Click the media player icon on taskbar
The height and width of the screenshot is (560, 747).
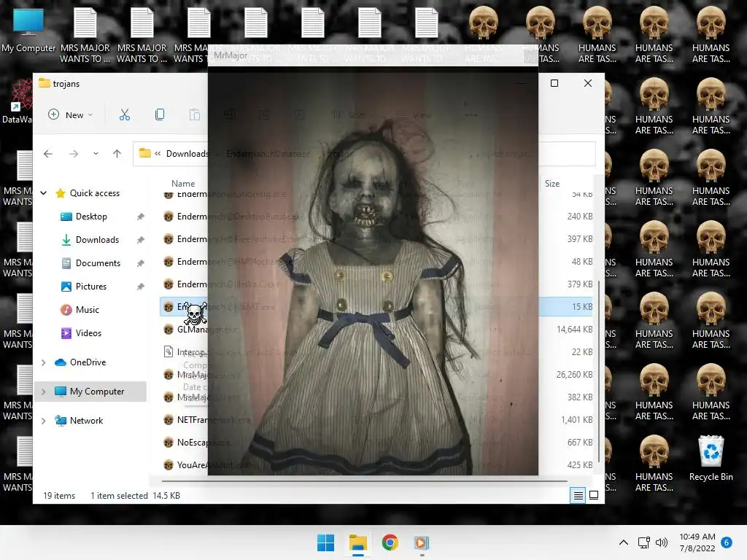coord(422,542)
